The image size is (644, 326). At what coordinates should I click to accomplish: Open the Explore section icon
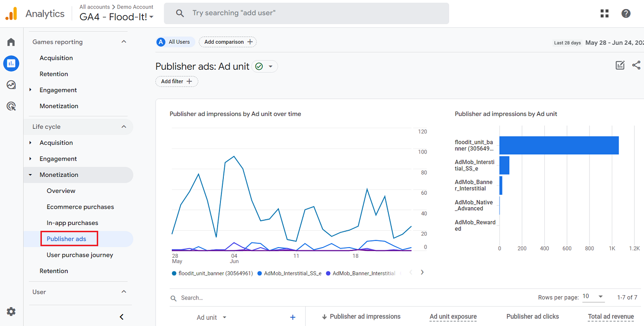click(11, 85)
